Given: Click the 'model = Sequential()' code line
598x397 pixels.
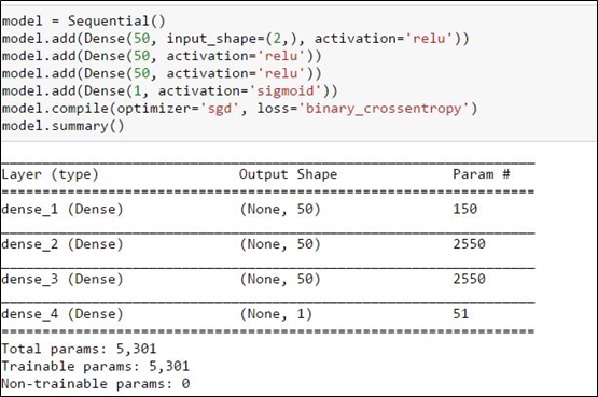Looking at the screenshot, I should 84,21.
